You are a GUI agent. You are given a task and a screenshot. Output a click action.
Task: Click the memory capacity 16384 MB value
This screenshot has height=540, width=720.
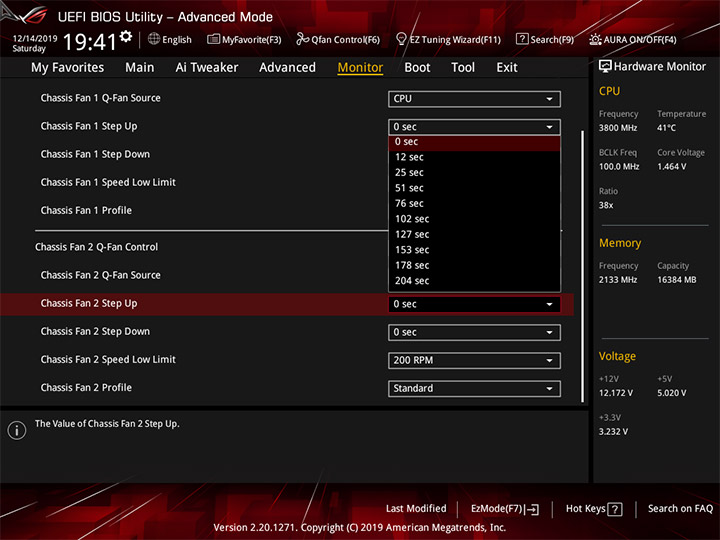click(x=677, y=280)
